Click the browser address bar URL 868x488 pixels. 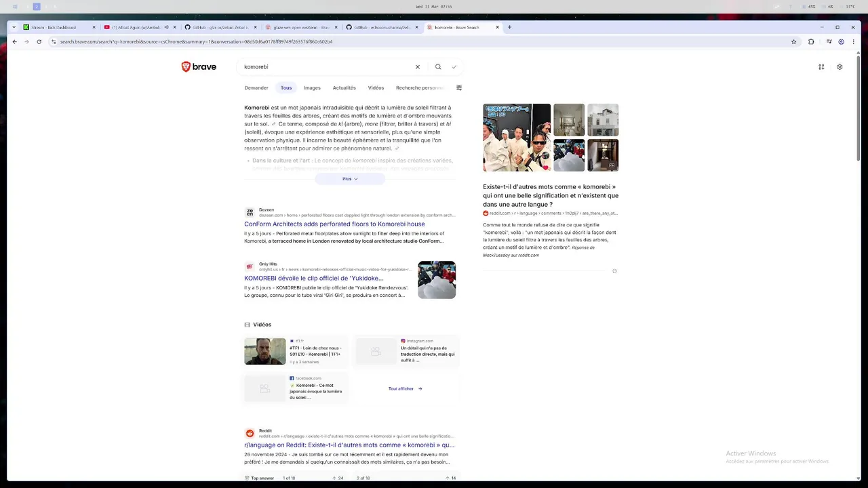click(x=196, y=41)
